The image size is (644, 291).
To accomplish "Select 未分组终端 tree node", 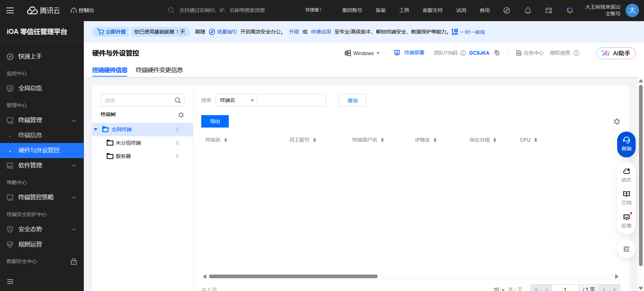I will coord(143,143).
